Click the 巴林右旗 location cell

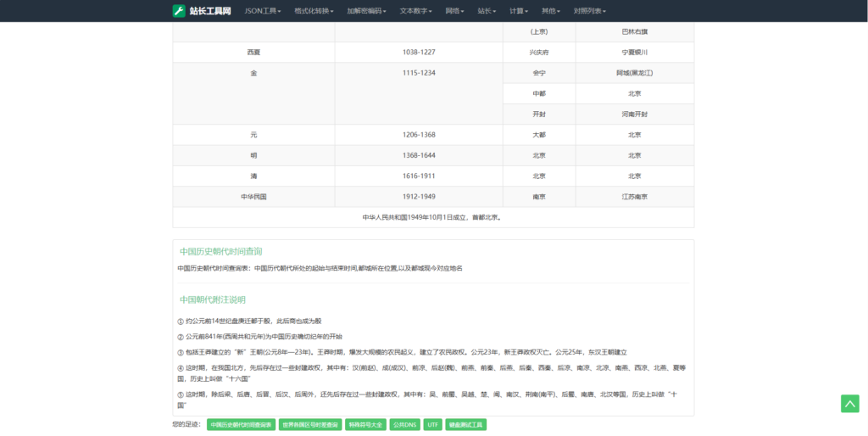(634, 31)
